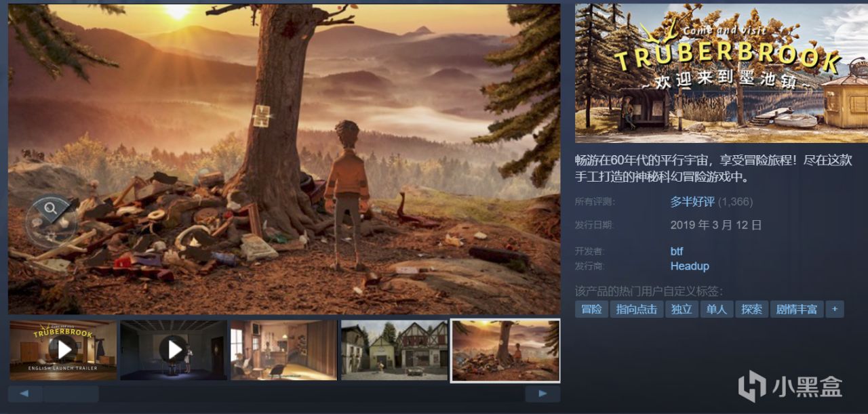Image resolution: width=868 pixels, height=414 pixels.
Task: Click the 开发者 label
Action: 589,251
